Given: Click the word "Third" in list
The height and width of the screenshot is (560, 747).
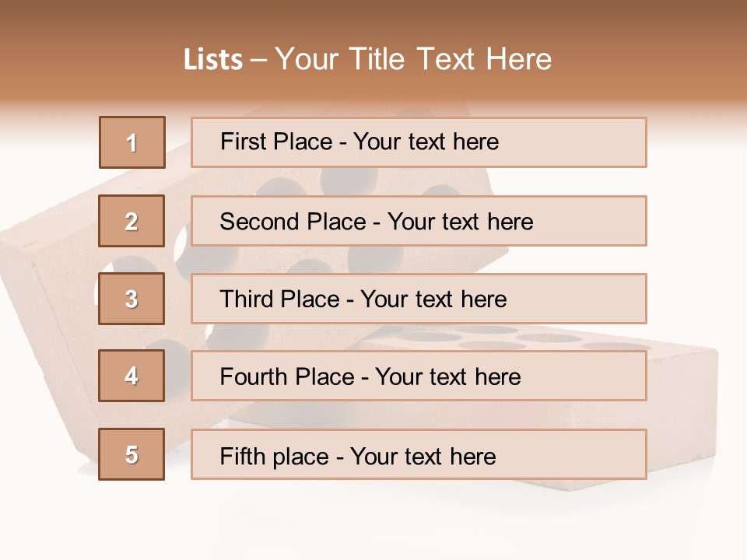Looking at the screenshot, I should click(247, 299).
